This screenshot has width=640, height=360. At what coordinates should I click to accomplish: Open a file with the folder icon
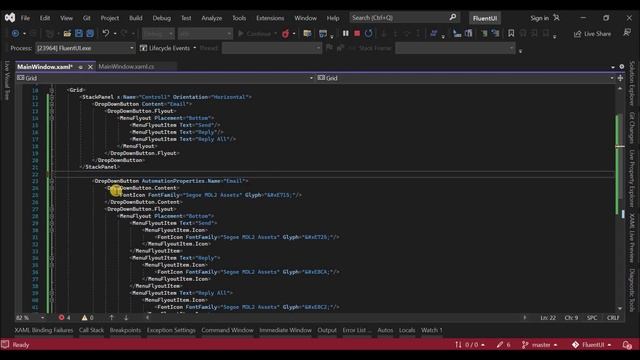67,33
